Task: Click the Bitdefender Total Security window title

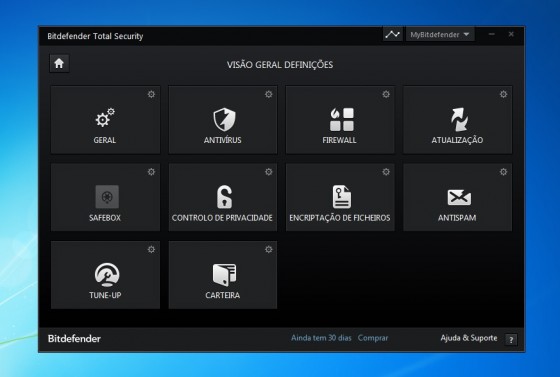Action: tap(95, 36)
